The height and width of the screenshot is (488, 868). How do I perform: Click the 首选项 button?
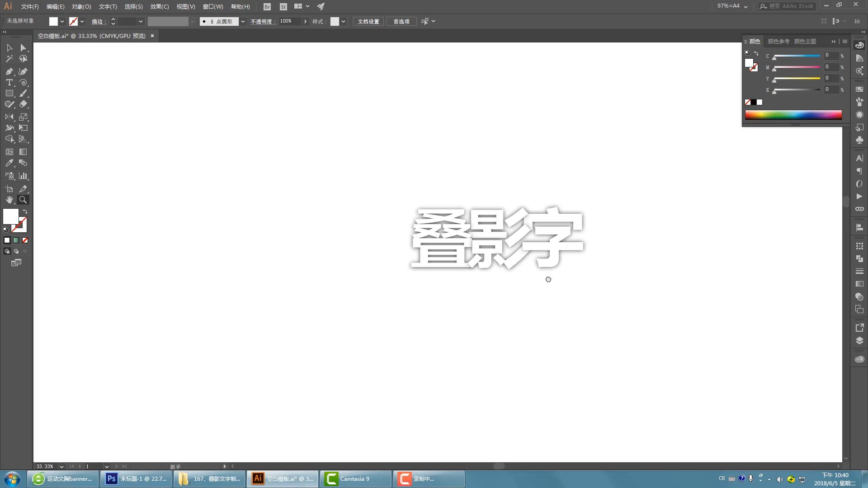[401, 22]
